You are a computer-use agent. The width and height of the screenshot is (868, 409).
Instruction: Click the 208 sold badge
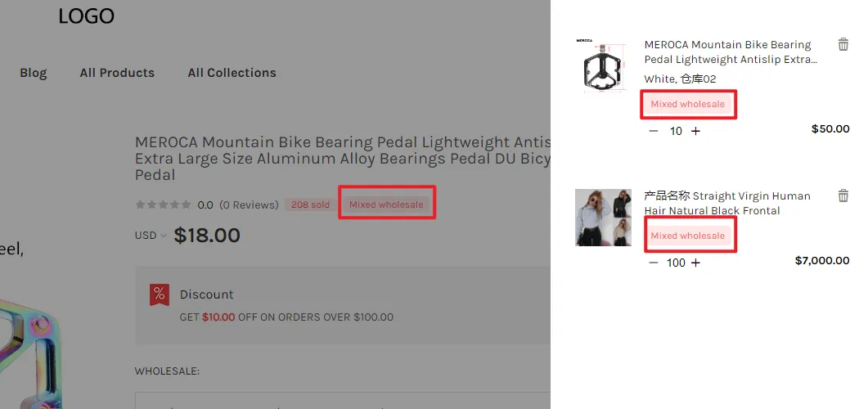tap(311, 204)
